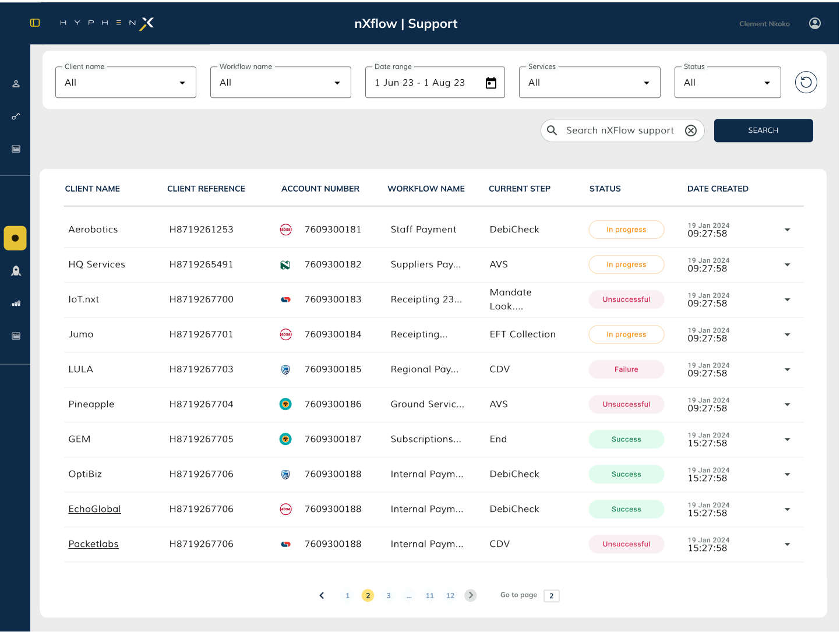
Task: Open the person icon in sidebar
Action: (x=16, y=84)
